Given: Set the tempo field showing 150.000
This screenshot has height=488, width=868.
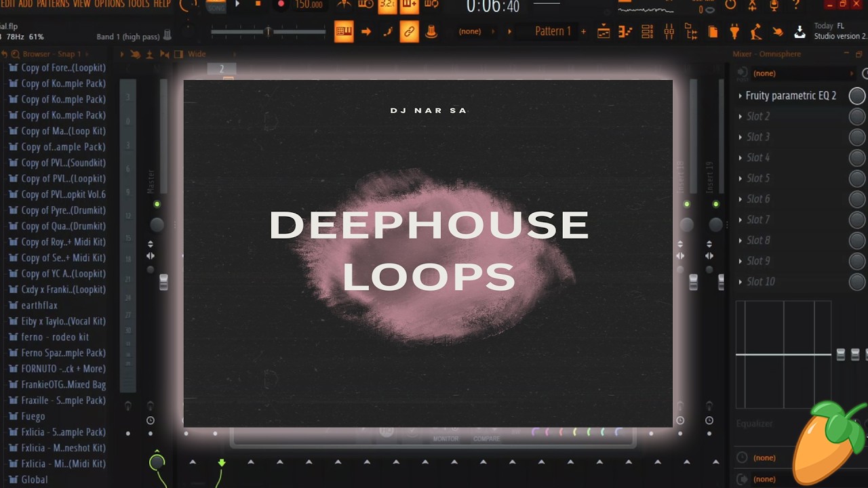Looking at the screenshot, I should (x=309, y=4).
